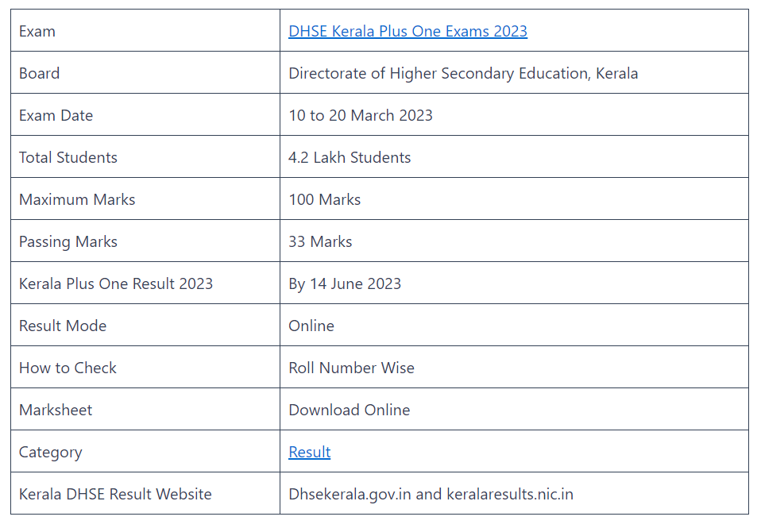Screen dimensions: 761x532
Task: Click the Dhsekerala.gov.in website text
Action: pyautogui.click(x=350, y=494)
